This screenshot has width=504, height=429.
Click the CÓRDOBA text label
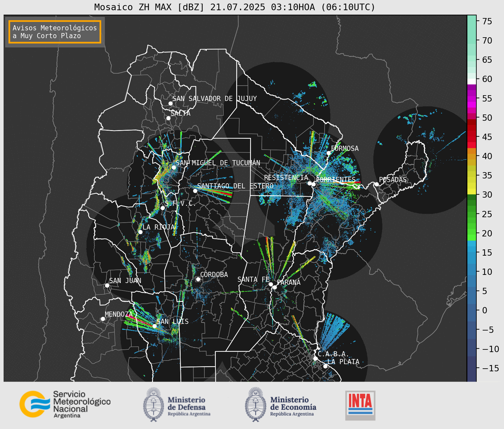pyautogui.click(x=214, y=275)
